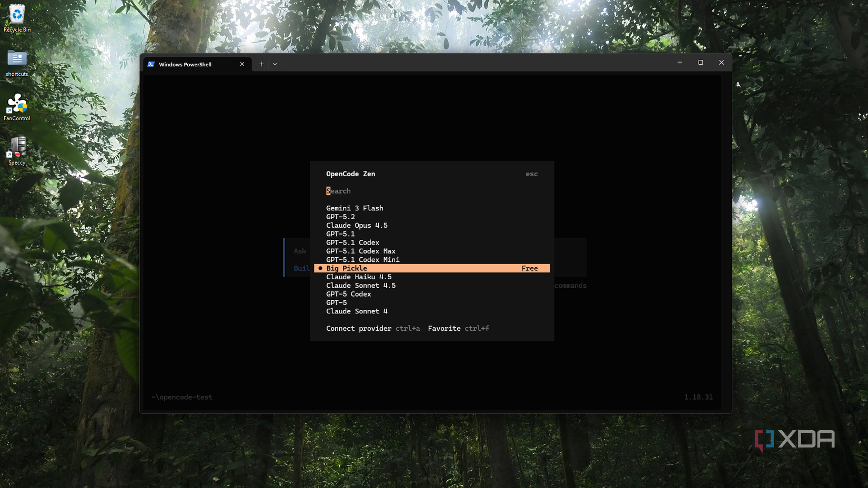Screen dimensions: 868x488
Task: Choose GPT-5.1 Codex Mini model
Action: point(432,260)
